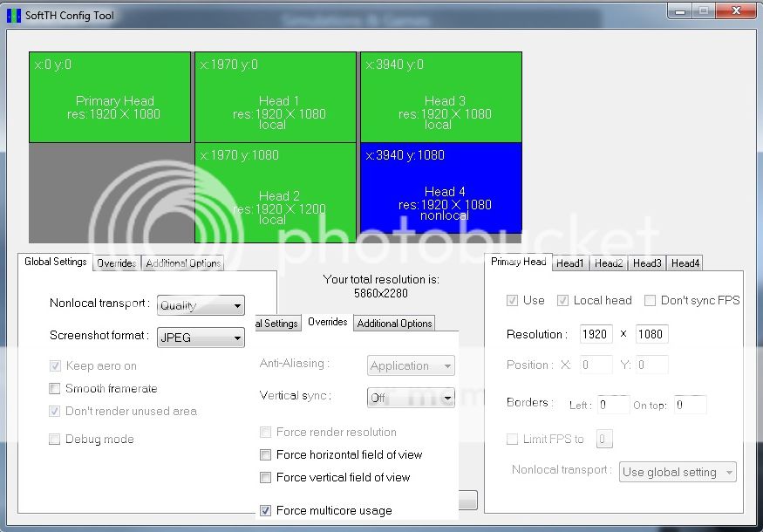This screenshot has height=532, width=763.
Task: Switch to the Head4 tab
Action: (685, 263)
